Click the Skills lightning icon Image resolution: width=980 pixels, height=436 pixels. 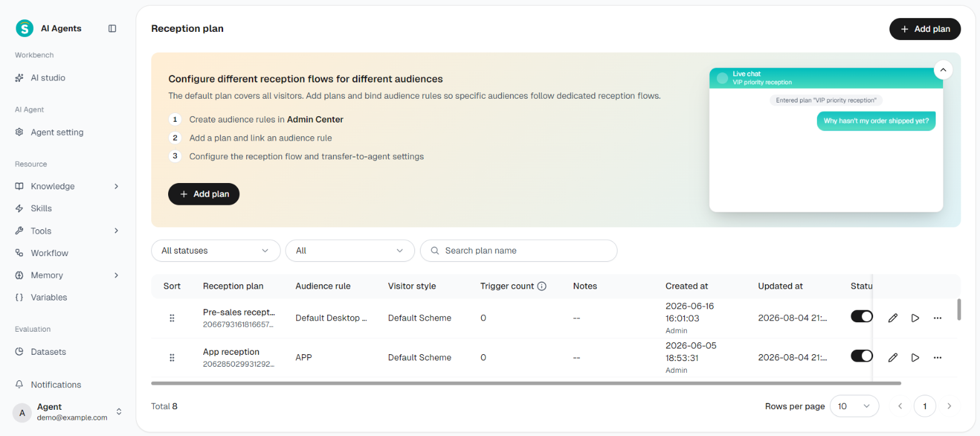[19, 209]
